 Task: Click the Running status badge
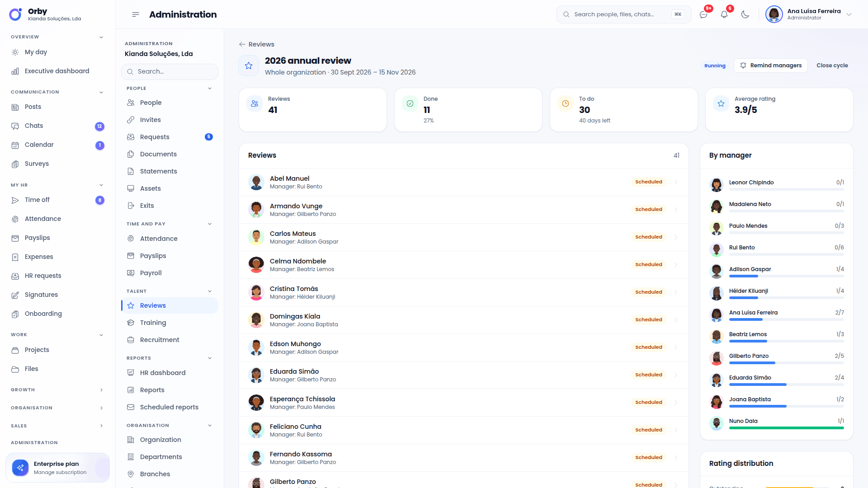[x=715, y=66]
